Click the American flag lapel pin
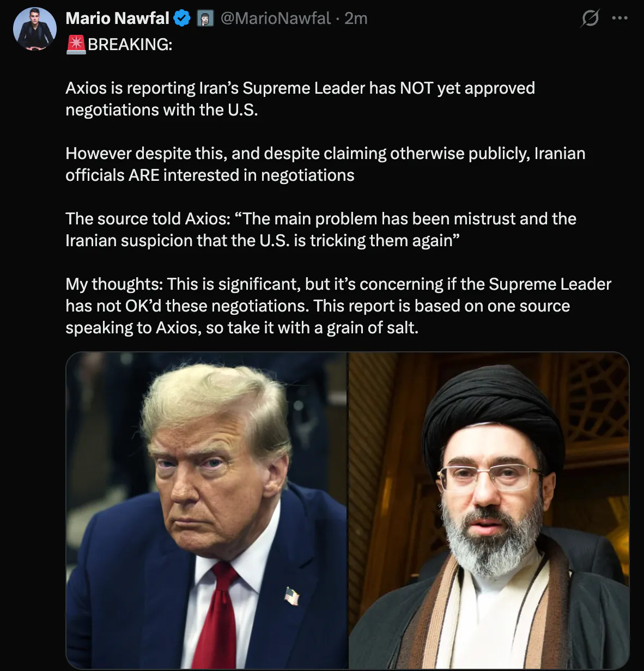Screen dimensions: 644x671 pos(292,596)
